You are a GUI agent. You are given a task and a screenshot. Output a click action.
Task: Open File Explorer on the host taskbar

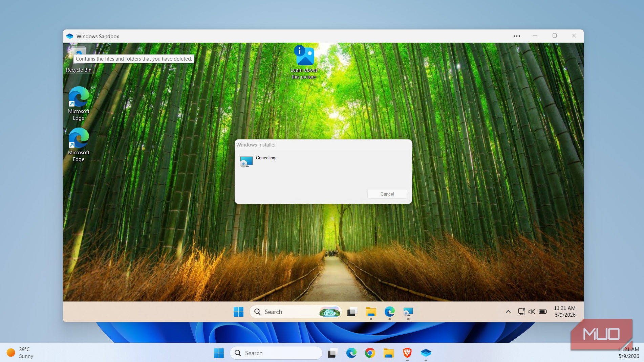[389, 353]
